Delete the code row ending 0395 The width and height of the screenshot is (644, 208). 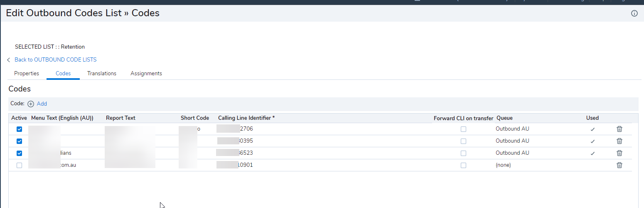pyautogui.click(x=619, y=141)
